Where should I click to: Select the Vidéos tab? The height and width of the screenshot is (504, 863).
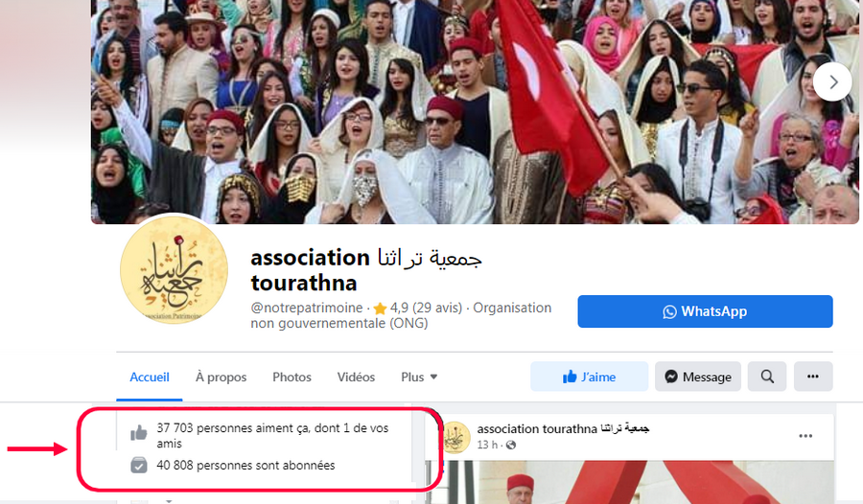pos(356,378)
